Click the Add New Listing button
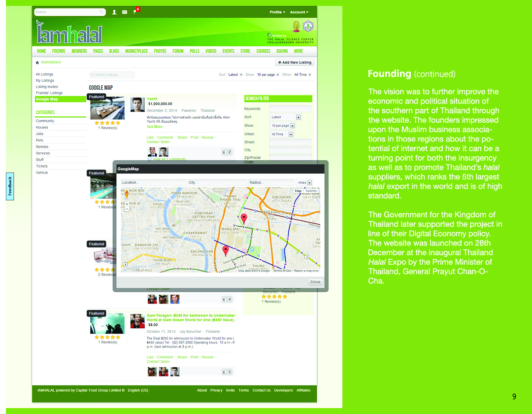The width and height of the screenshot is (532, 414). click(295, 63)
